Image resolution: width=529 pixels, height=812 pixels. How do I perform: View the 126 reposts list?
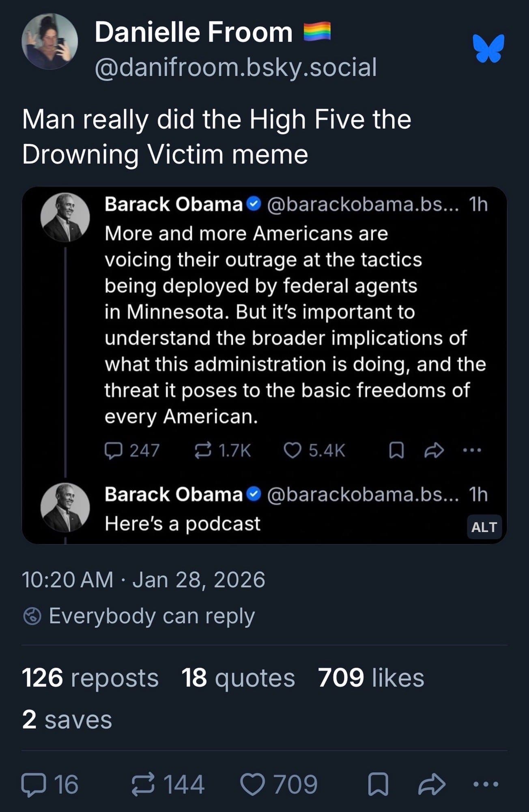pos(90,678)
